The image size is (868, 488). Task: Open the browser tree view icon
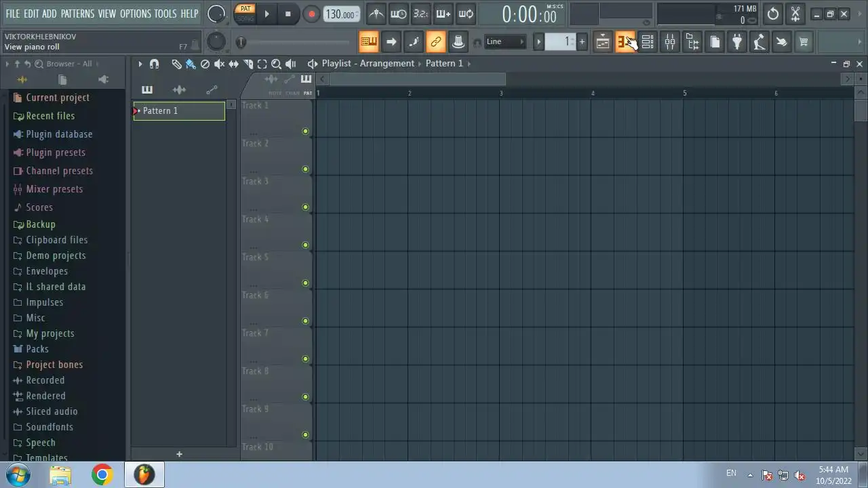tap(692, 42)
